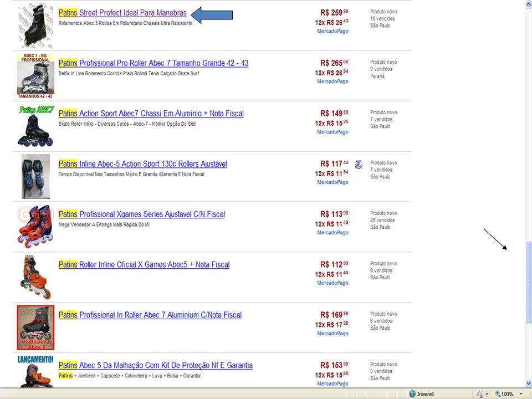Open the dropdown arrow next to the padlock icon

click(x=487, y=394)
